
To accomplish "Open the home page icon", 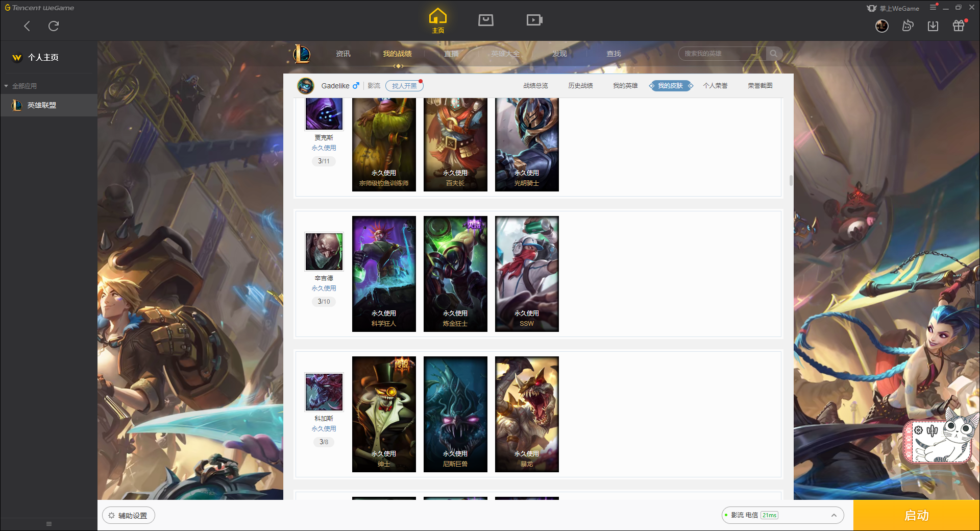I will (438, 20).
